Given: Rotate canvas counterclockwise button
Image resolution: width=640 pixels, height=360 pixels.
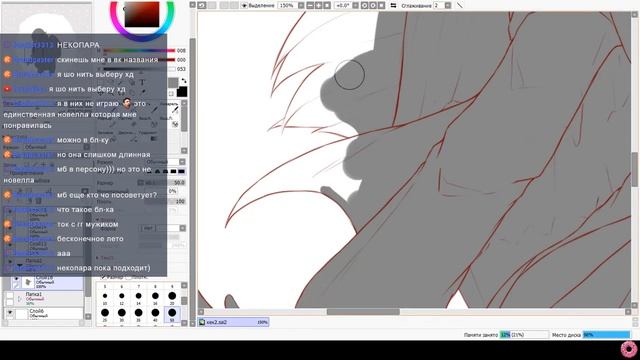Looking at the screenshot, I should click(364, 5).
